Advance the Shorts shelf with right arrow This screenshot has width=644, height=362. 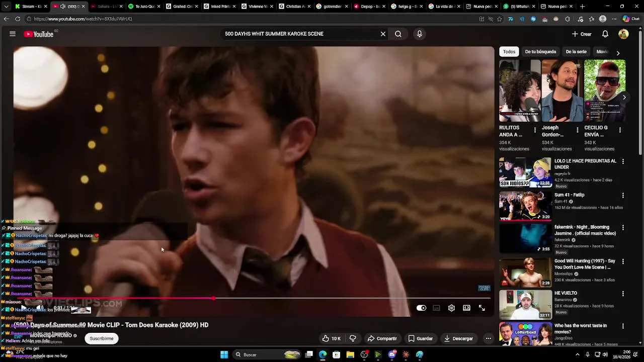pyautogui.click(x=624, y=98)
